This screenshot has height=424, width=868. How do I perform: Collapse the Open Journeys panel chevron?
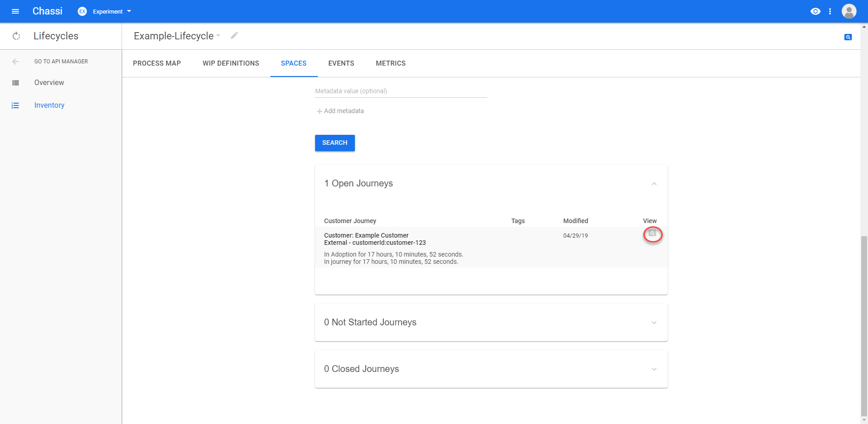click(x=654, y=184)
